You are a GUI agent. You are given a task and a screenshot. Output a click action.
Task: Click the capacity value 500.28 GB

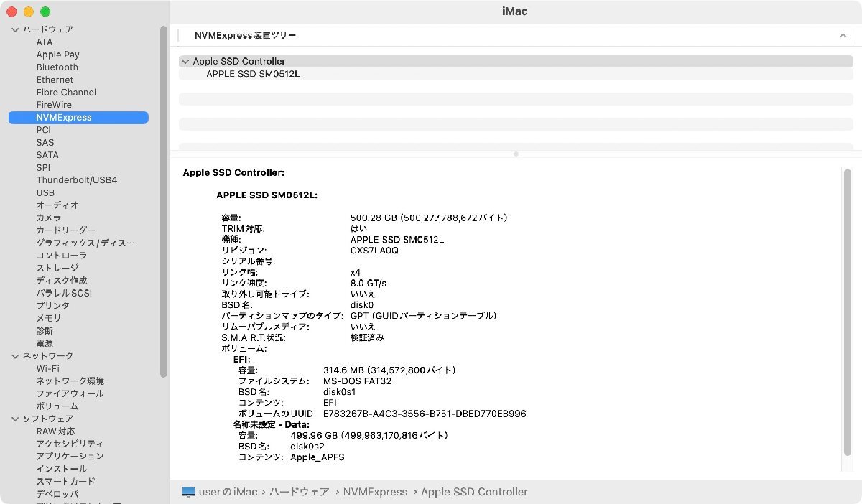429,218
